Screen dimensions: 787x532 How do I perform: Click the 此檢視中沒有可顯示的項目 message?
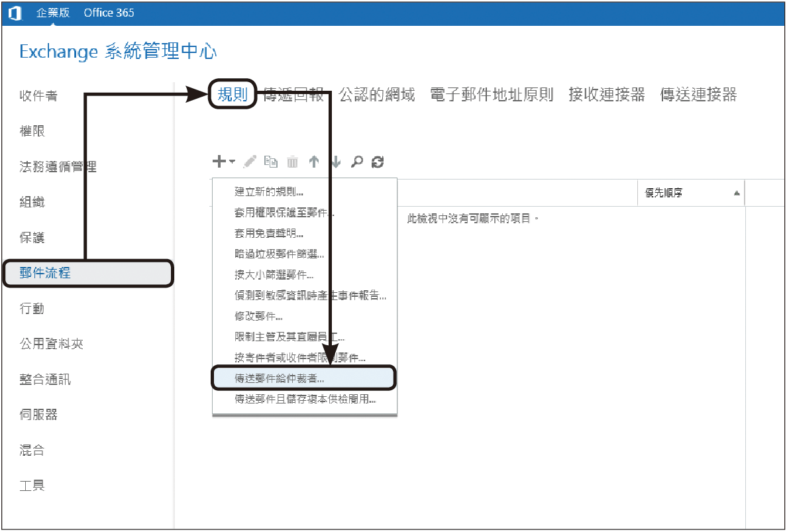[472, 219]
